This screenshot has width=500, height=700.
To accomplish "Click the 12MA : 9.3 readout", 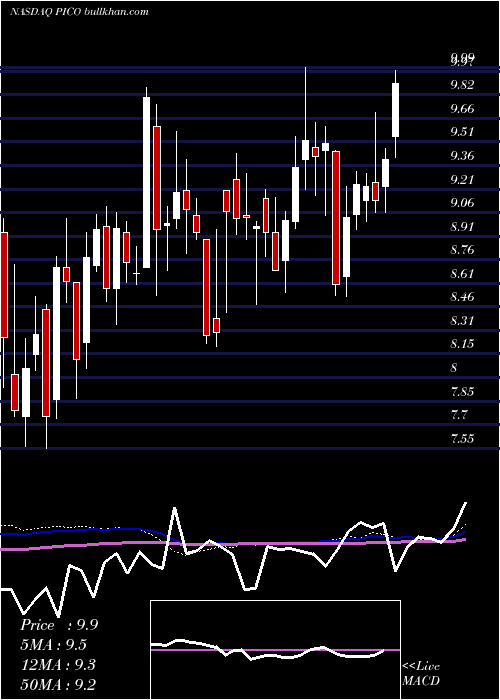I will click(57, 664).
